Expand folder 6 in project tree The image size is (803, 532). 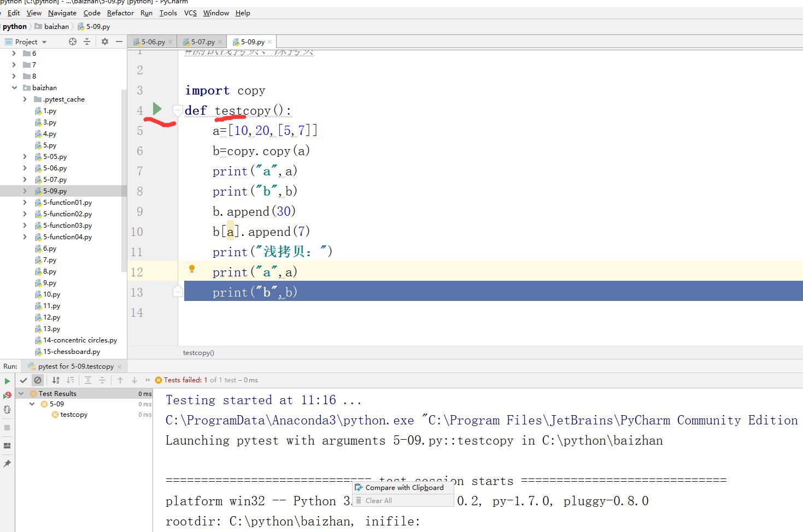click(14, 53)
